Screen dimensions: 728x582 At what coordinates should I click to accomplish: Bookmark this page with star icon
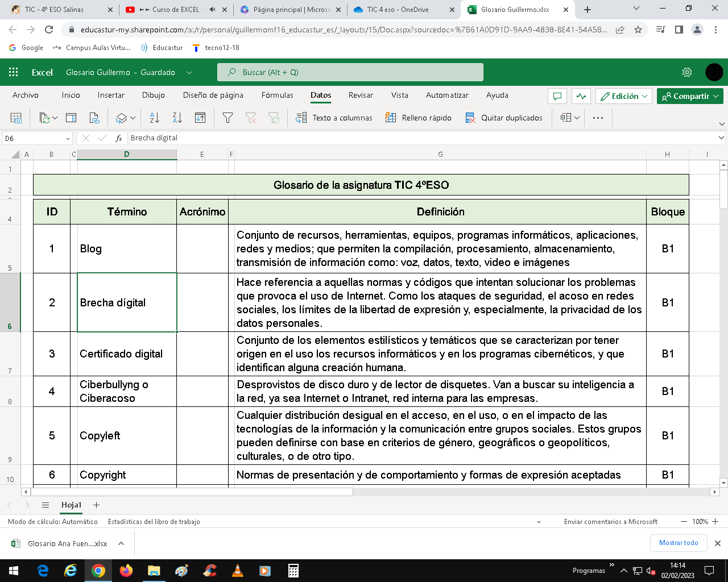pyautogui.click(x=638, y=30)
